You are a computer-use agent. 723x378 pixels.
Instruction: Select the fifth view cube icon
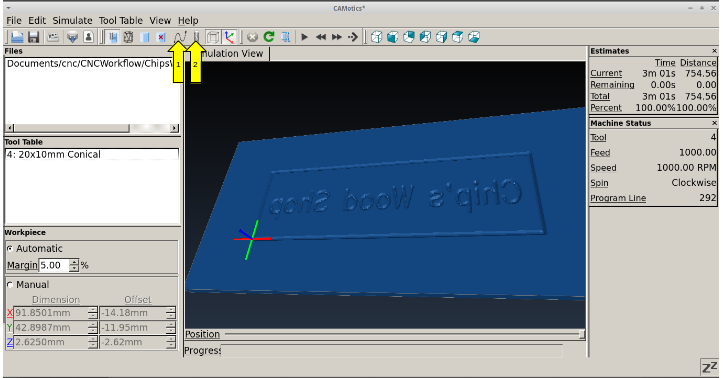pyautogui.click(x=441, y=37)
